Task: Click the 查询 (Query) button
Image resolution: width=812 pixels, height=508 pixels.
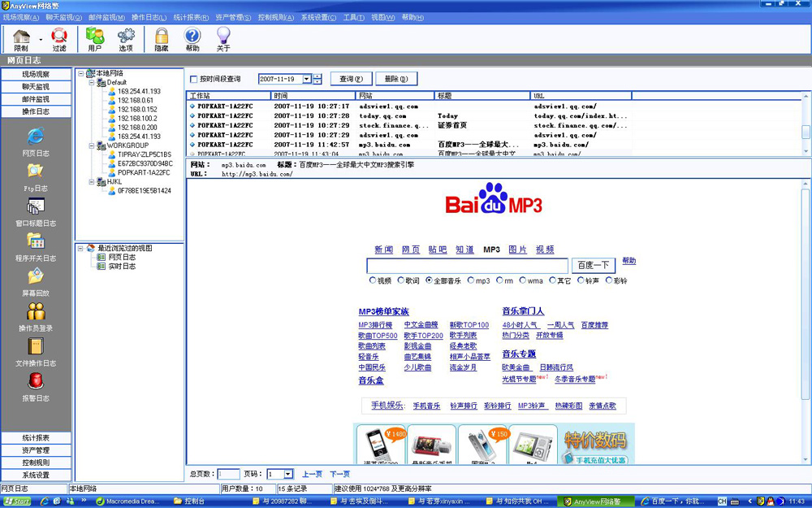Action: pyautogui.click(x=352, y=79)
